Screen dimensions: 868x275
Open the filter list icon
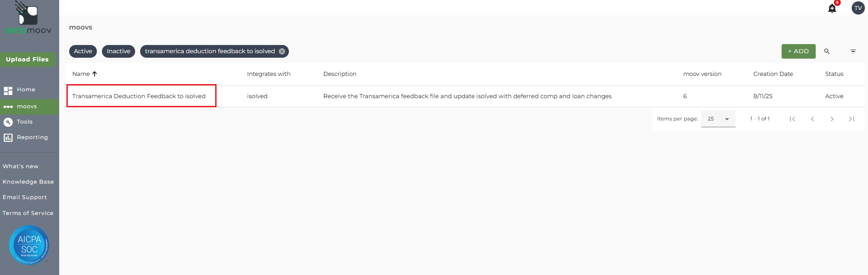tap(853, 51)
